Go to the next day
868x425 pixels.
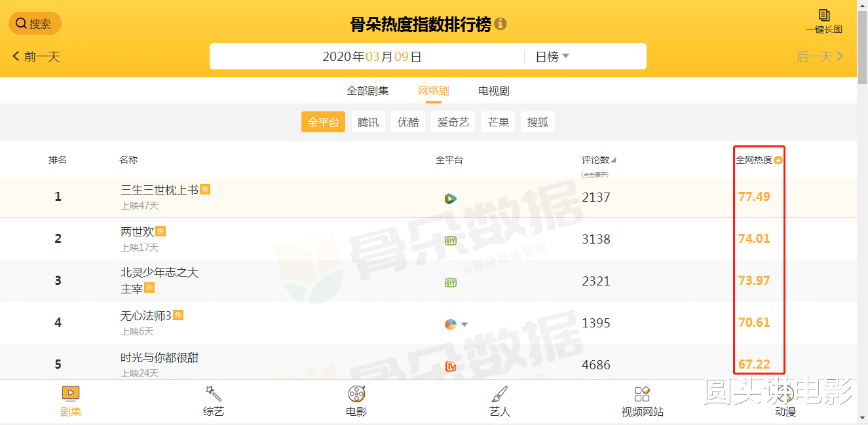click(820, 57)
